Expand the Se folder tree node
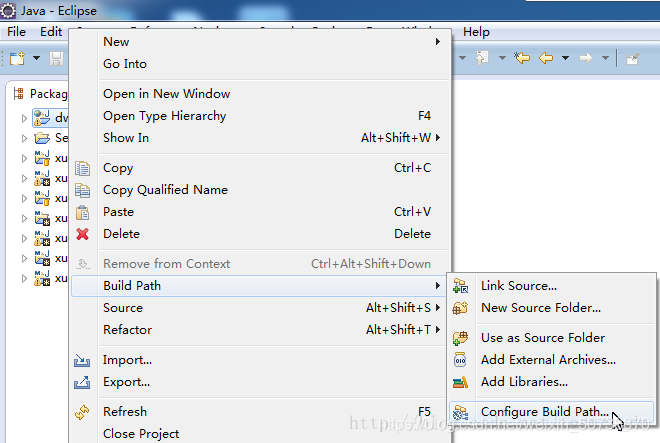The width and height of the screenshot is (660, 443). pos(24,138)
